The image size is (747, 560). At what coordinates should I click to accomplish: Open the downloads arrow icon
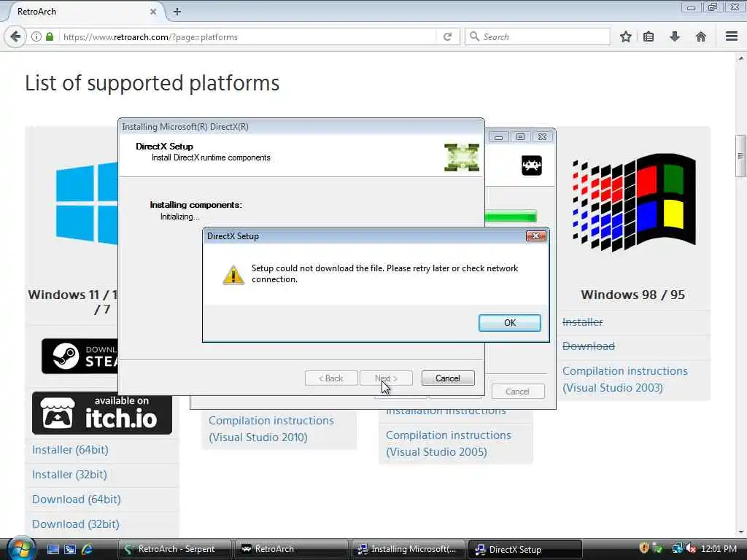coord(675,36)
